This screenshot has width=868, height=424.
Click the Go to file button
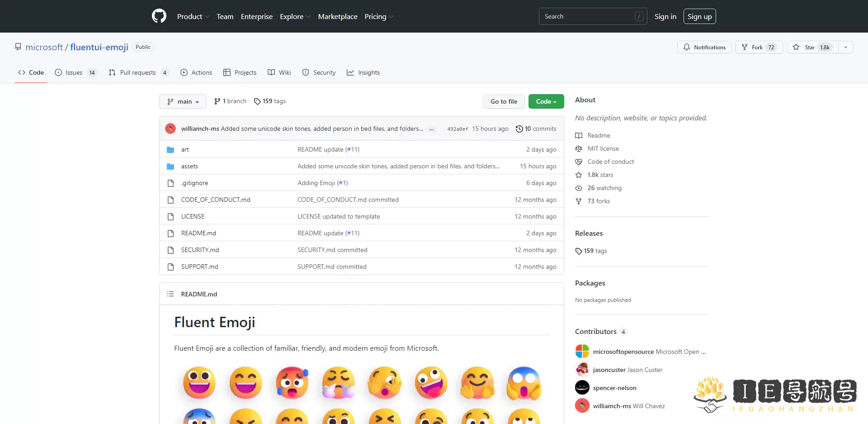504,101
